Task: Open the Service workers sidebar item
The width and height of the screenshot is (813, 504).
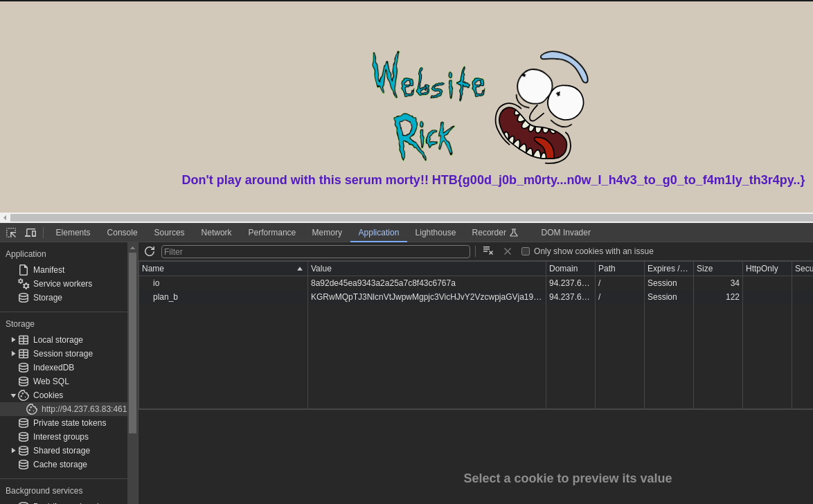Action: pyautogui.click(x=63, y=284)
